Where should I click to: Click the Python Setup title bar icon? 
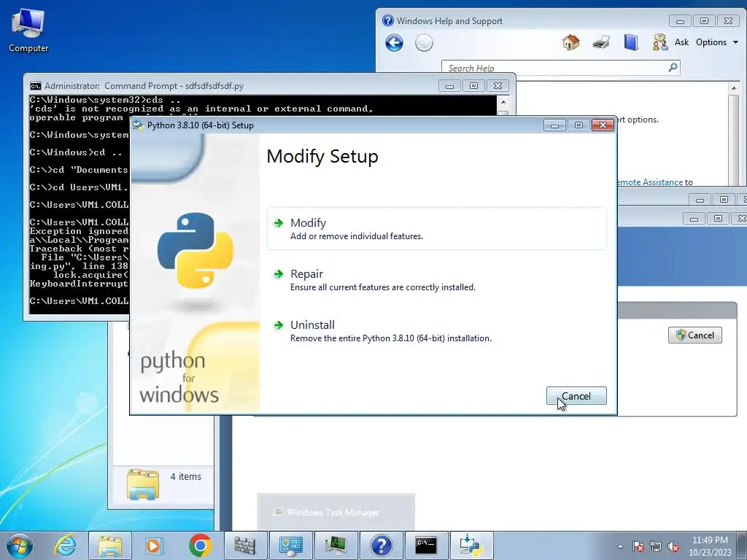tap(138, 125)
